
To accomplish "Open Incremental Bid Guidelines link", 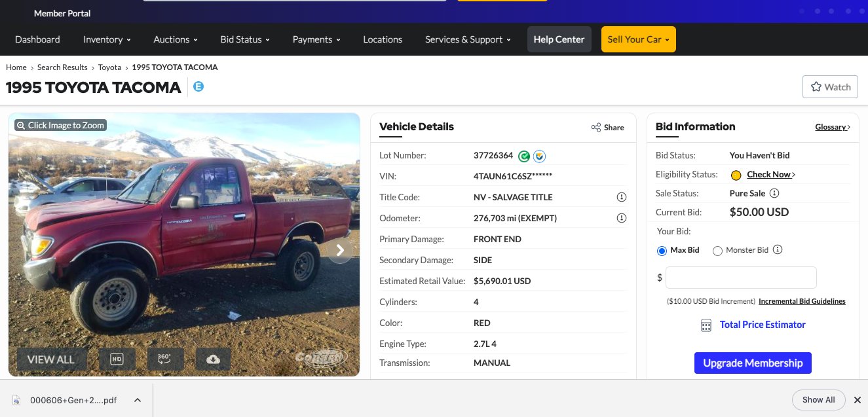I will point(802,302).
